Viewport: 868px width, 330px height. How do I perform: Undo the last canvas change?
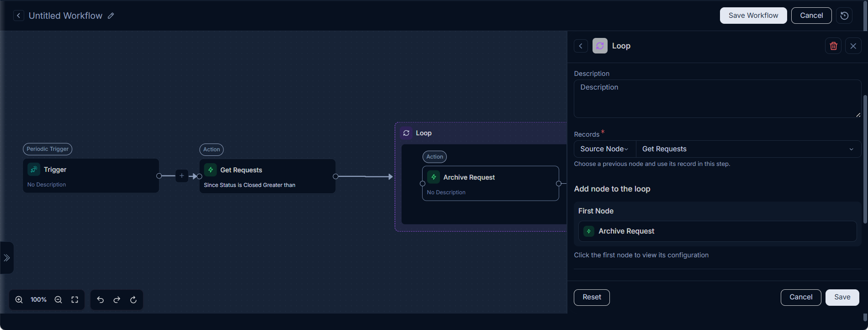coord(101,300)
